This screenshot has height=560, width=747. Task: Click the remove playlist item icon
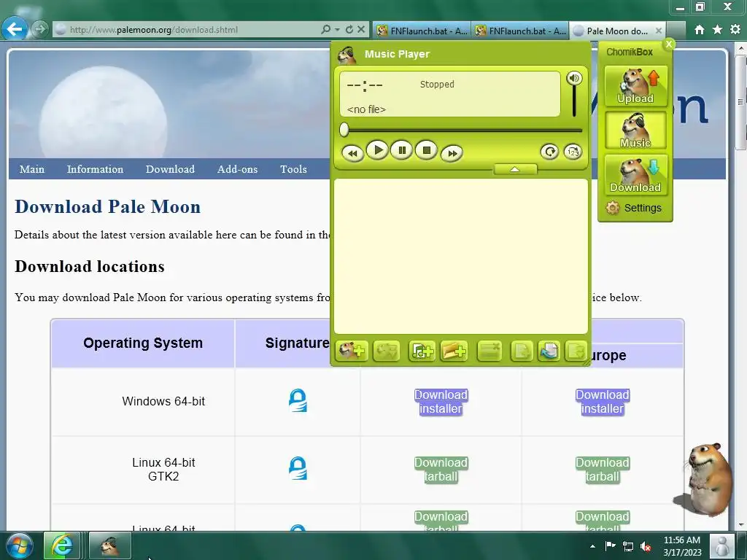pos(489,351)
